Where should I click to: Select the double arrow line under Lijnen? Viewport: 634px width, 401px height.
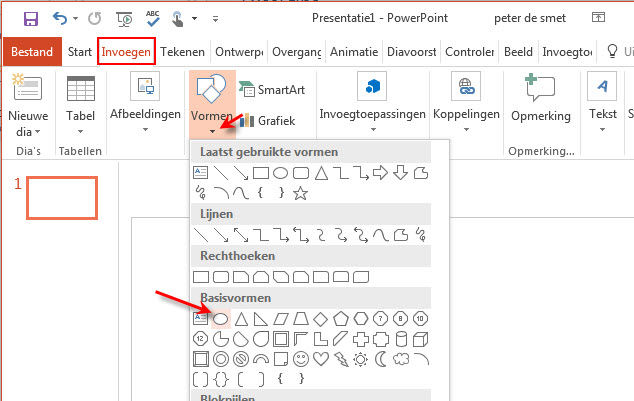point(241,235)
